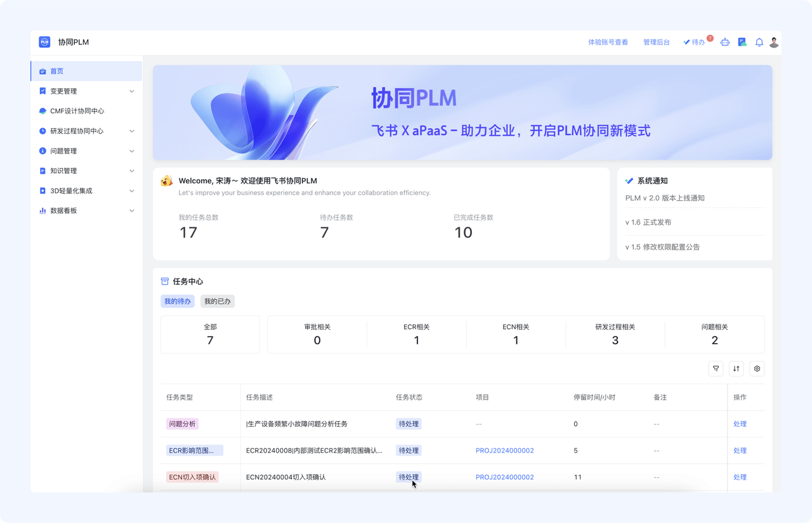812x523 pixels.
Task: Click 待处理 status in 问题分析 row
Action: tap(409, 424)
